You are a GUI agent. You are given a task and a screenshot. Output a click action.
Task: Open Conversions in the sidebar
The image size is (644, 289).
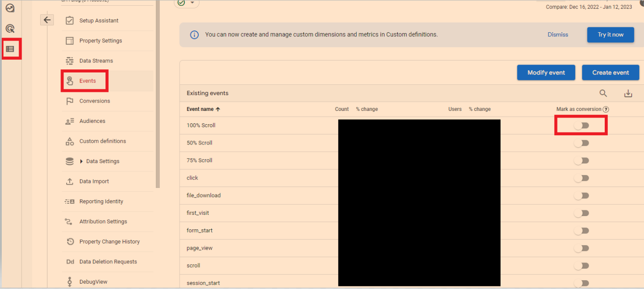click(94, 101)
